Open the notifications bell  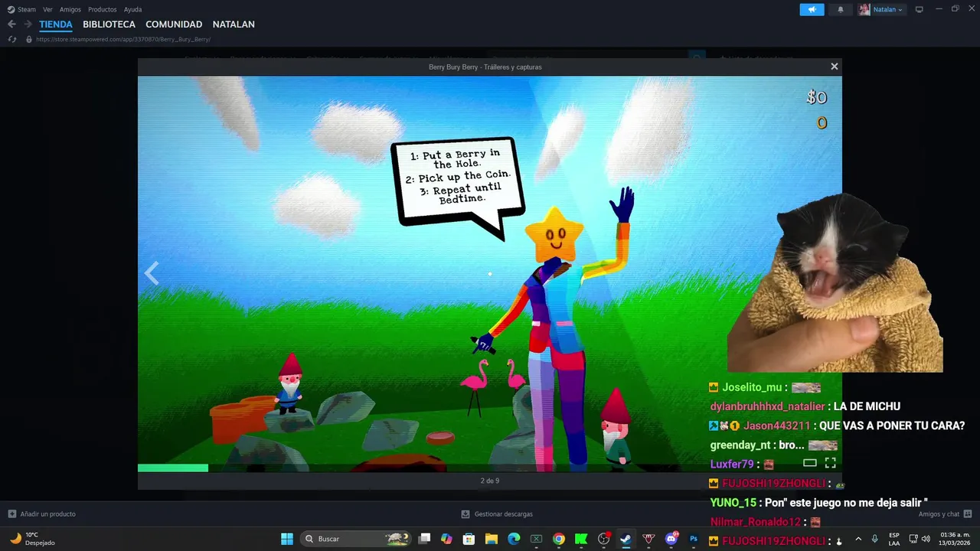pyautogui.click(x=841, y=9)
